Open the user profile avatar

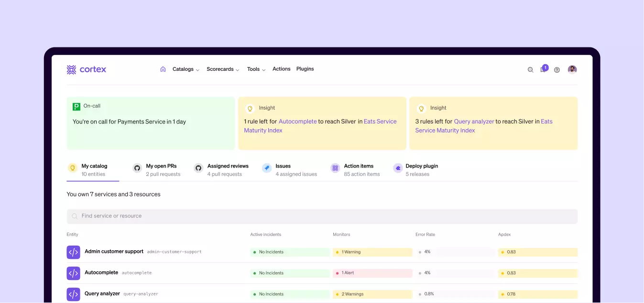572,69
